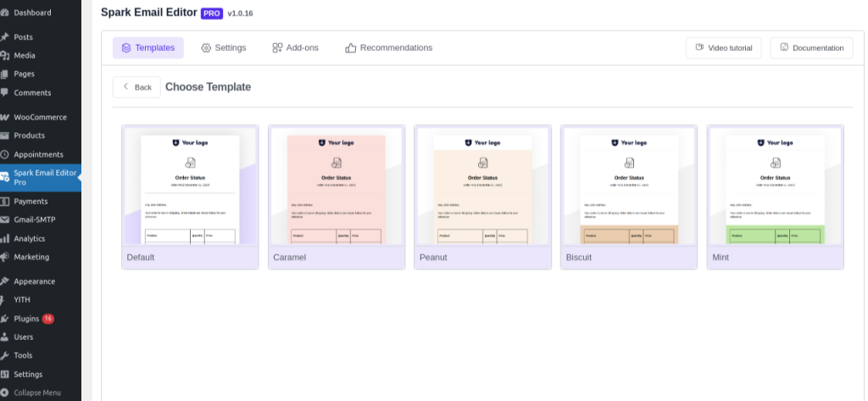Click the Collapse Menu arrow icon

point(4,393)
